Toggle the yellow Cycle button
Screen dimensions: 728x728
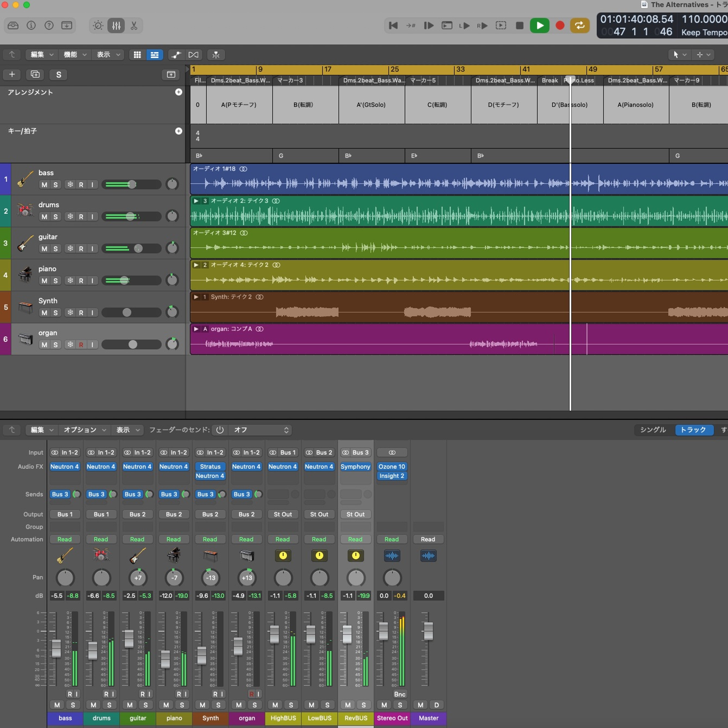tap(579, 26)
